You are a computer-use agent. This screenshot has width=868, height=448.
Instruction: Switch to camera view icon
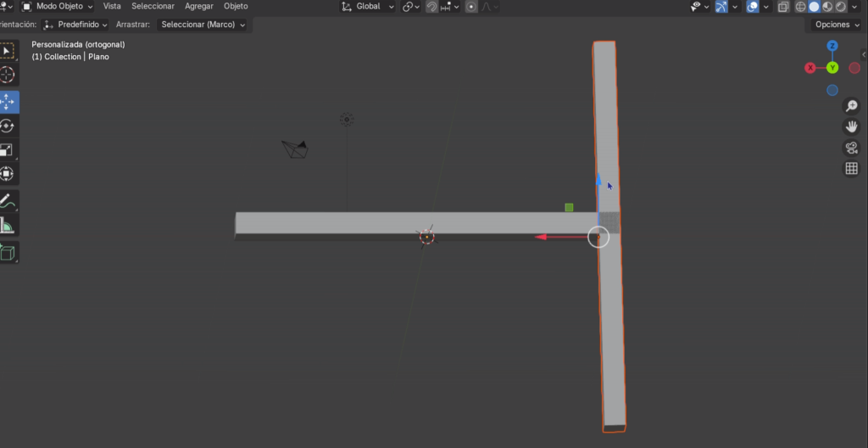851,148
